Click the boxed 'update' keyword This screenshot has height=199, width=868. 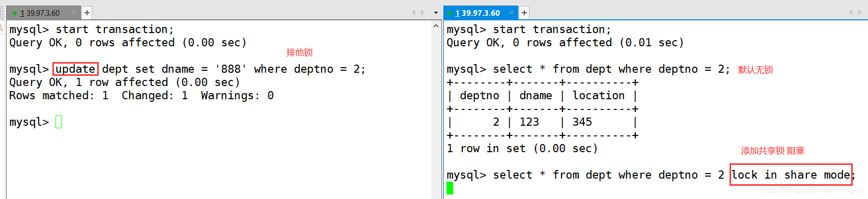click(x=75, y=69)
